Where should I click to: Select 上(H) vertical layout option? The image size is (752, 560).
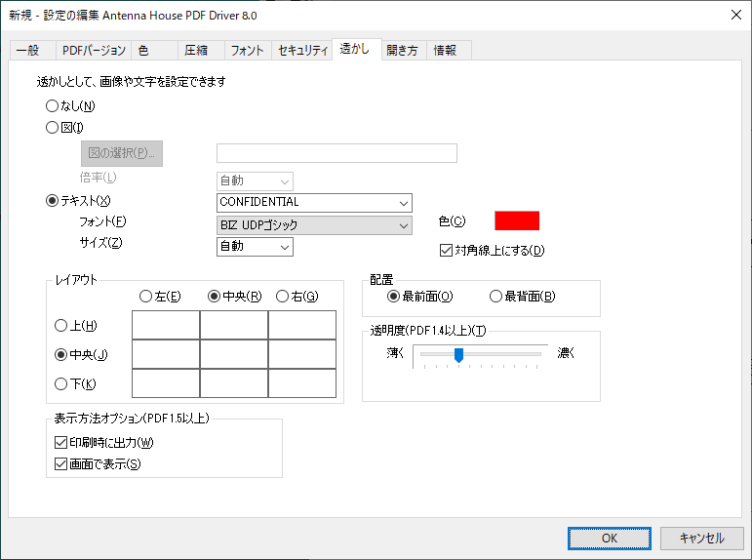click(x=61, y=326)
